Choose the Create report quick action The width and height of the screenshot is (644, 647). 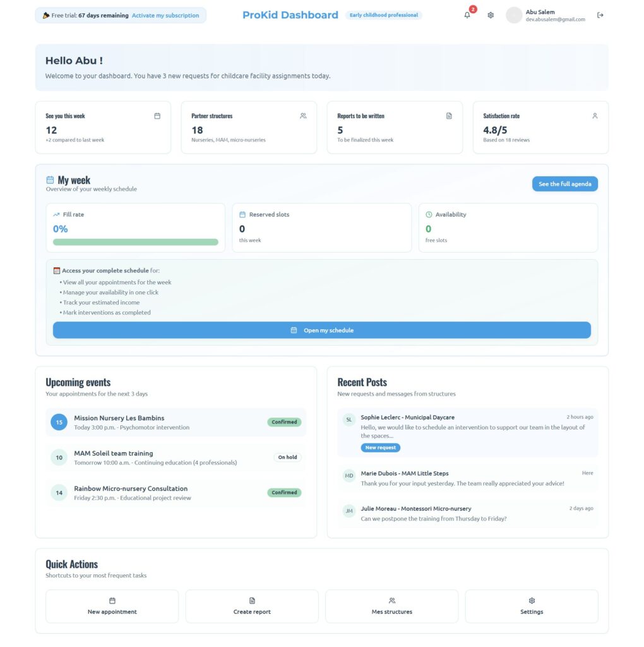252,607
